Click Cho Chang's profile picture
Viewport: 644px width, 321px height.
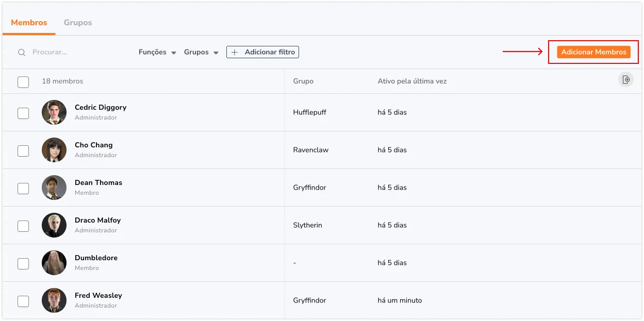(54, 150)
